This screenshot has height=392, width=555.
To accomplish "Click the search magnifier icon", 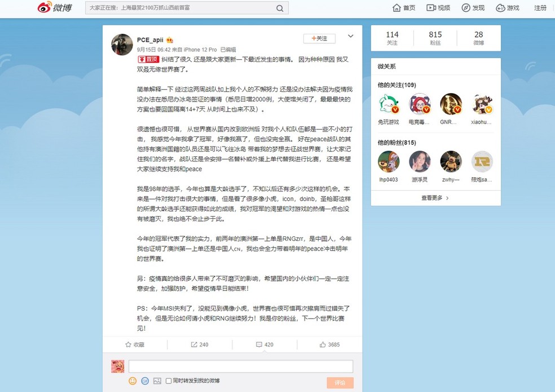I will [280, 8].
